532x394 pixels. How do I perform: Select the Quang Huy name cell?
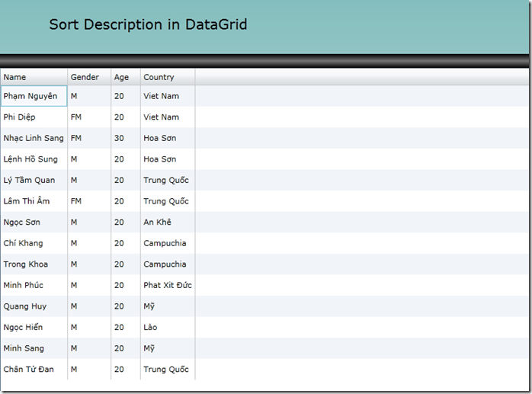click(34, 306)
